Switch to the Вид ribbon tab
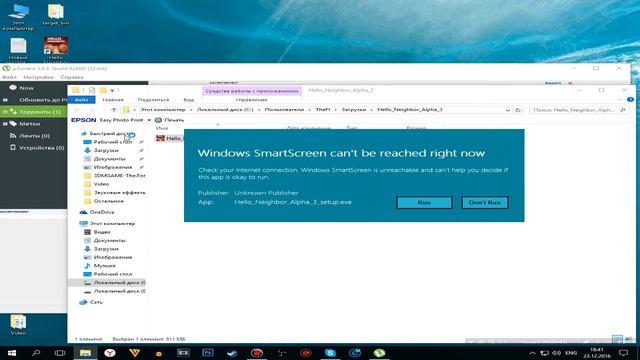Screen dimensions: 640x360 tap(189, 100)
